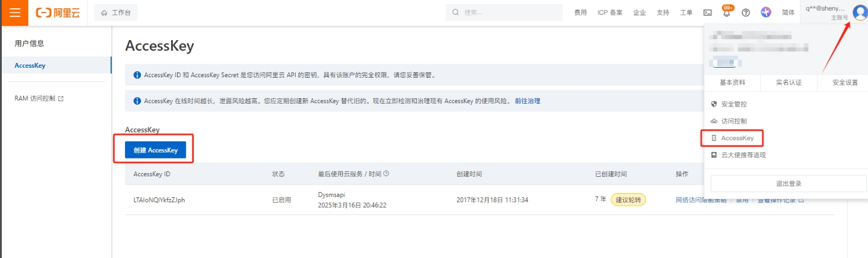Click the cloud icon beside 访问控制
868x258 pixels.
[714, 121]
